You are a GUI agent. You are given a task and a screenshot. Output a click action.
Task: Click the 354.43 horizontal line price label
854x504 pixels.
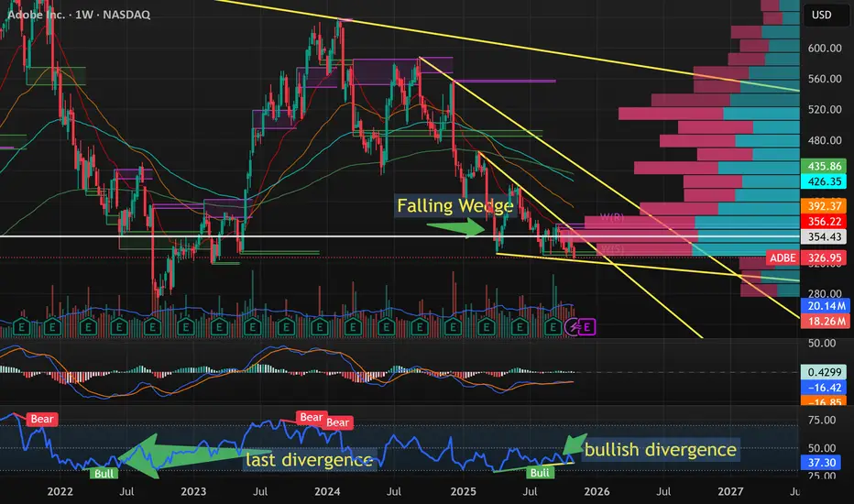coord(824,236)
